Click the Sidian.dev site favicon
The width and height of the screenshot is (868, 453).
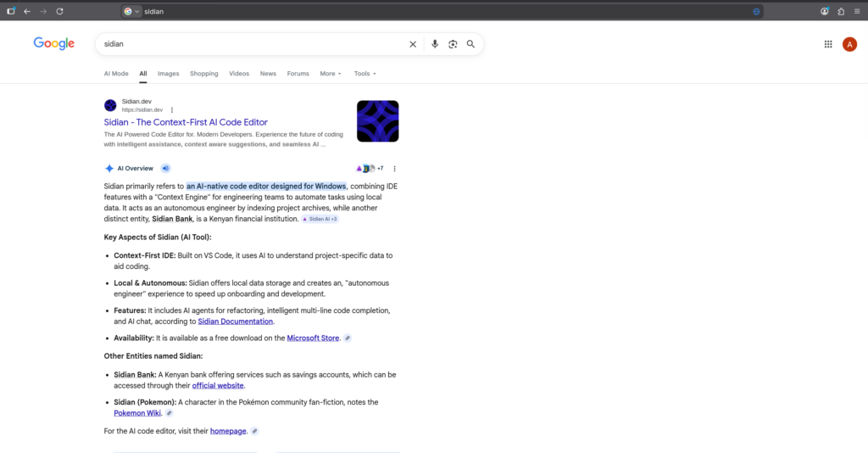point(110,105)
